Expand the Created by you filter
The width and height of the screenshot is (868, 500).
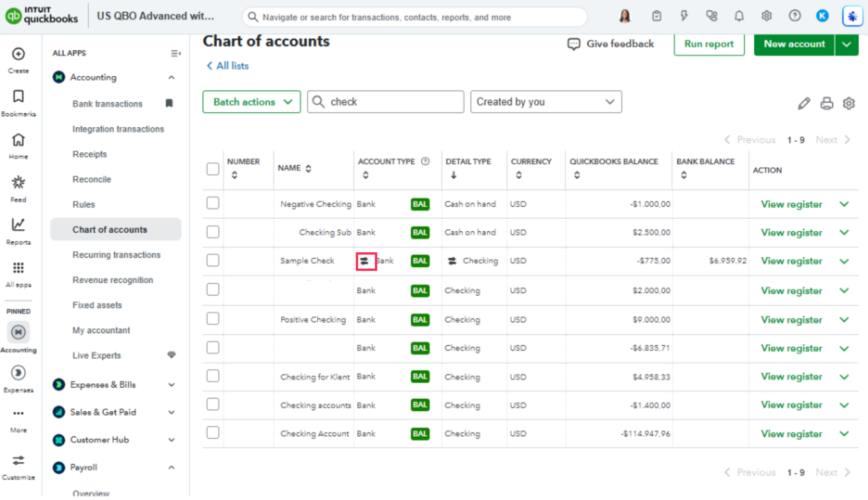(x=546, y=102)
